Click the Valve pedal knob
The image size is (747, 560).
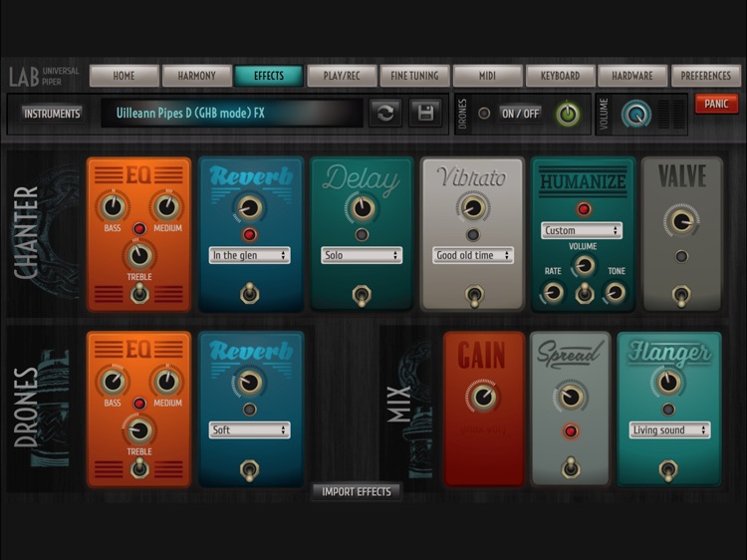pyautogui.click(x=681, y=220)
